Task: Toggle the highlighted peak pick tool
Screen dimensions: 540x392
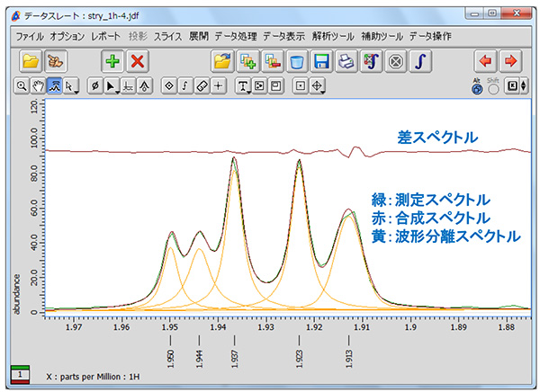Action: point(53,85)
